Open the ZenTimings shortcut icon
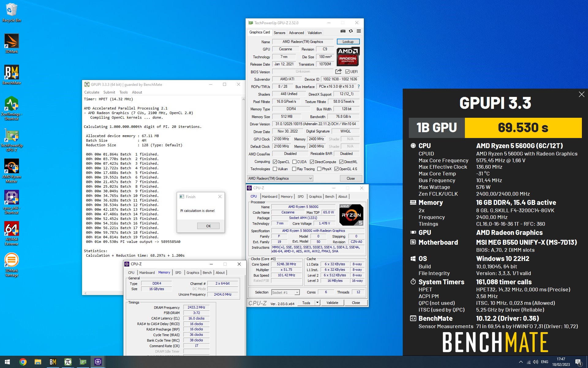The height and width of the screenshot is (368, 588). 11,108
